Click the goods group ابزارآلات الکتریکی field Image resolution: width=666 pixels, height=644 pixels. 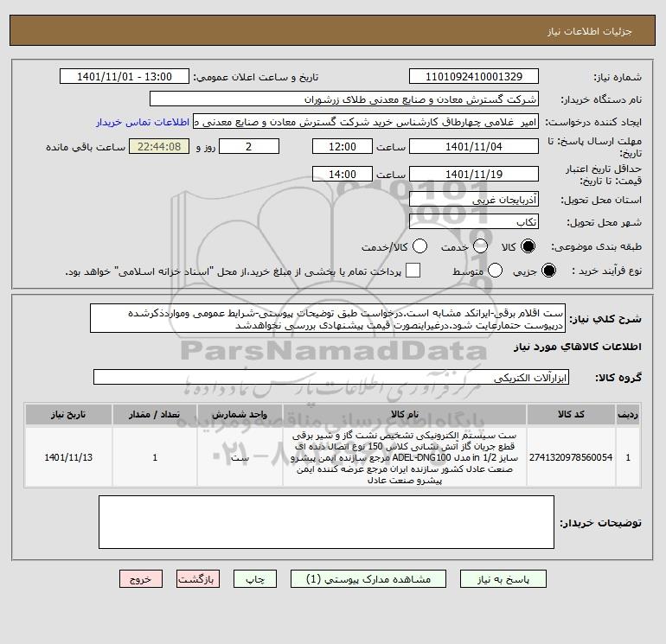[331, 377]
